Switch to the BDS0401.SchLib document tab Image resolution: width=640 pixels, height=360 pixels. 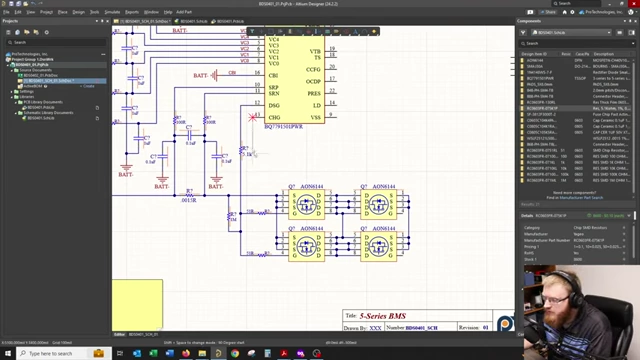[191, 21]
